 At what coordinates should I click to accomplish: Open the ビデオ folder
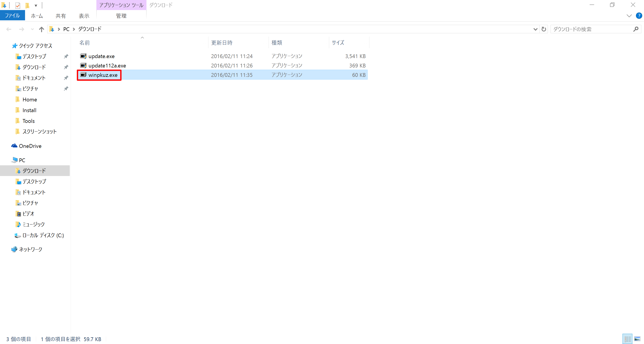28,214
